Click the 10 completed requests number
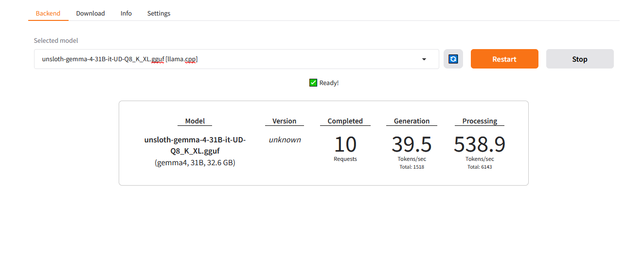Screen dimensions: 644x260 click(345, 144)
